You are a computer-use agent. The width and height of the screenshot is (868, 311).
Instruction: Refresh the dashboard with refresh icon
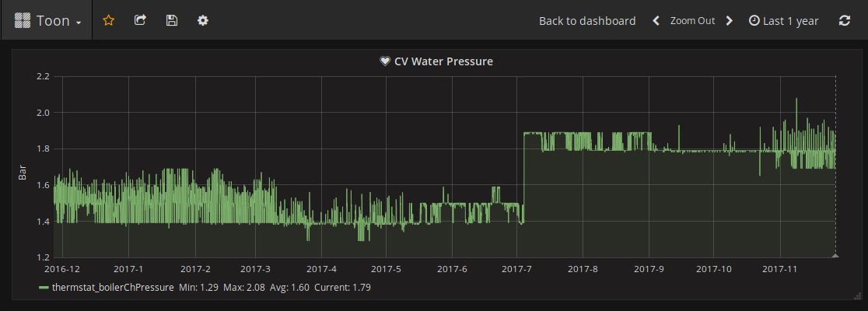pos(844,21)
